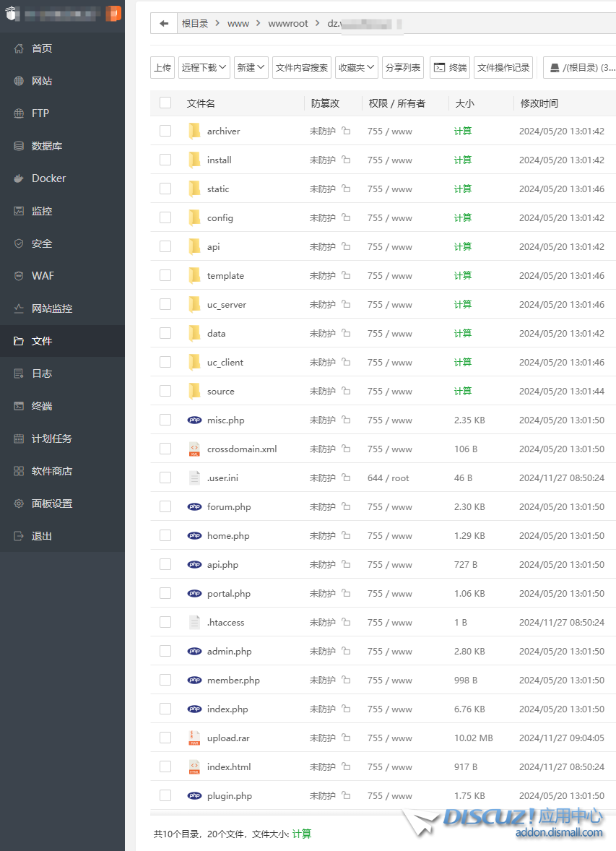616x851 pixels.
Task: Click the config folder icon
Action: tap(194, 217)
